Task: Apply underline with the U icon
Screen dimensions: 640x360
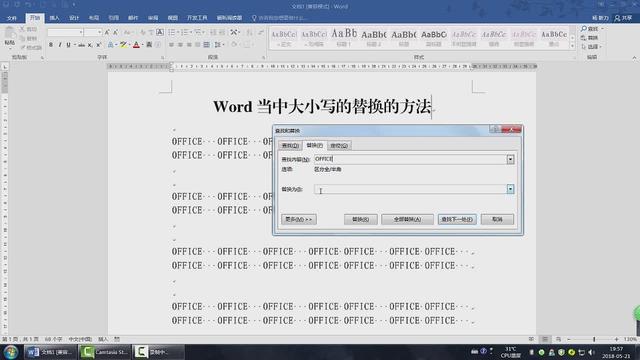Action: pos(68,44)
